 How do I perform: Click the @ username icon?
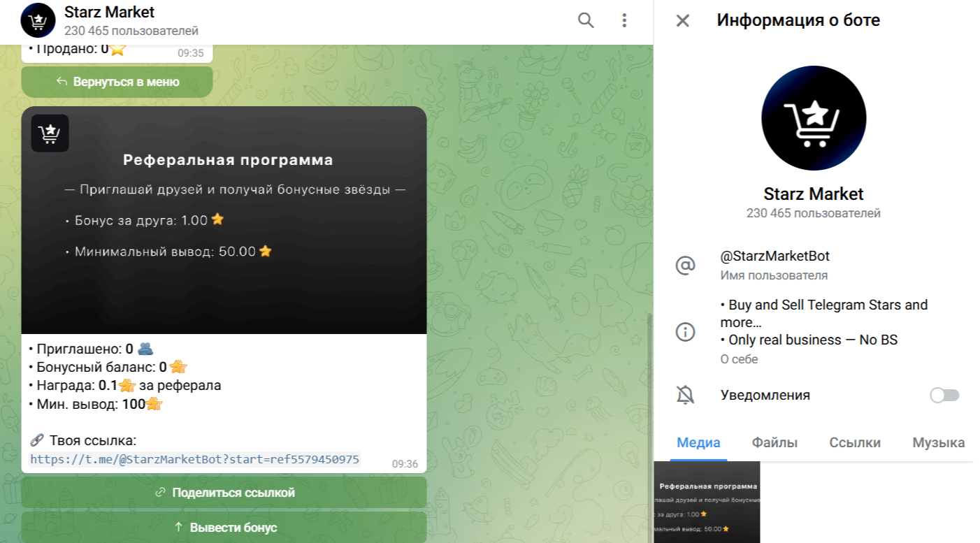click(685, 266)
